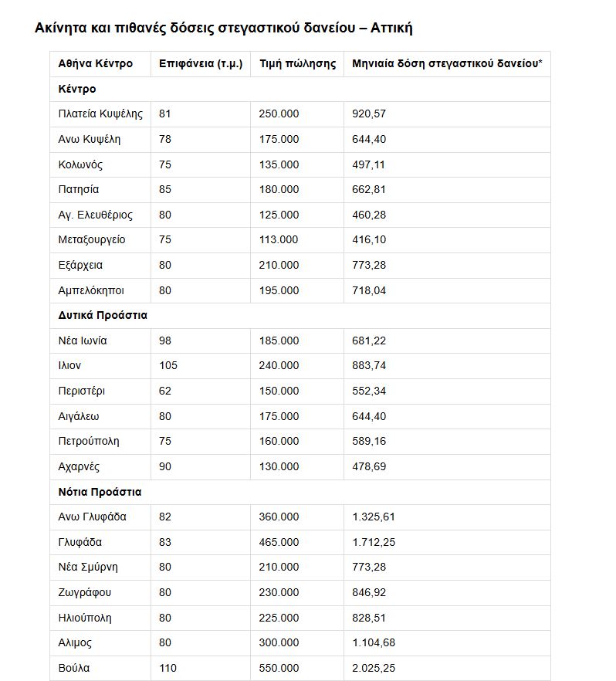Click the 662,81 monthly installment for Πατησία
Viewport: 616px width, 681px height.
[x=369, y=189]
